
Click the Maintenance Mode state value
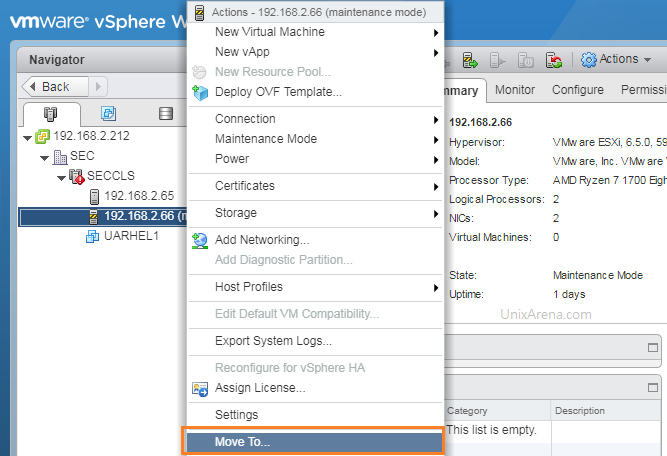[598, 276]
